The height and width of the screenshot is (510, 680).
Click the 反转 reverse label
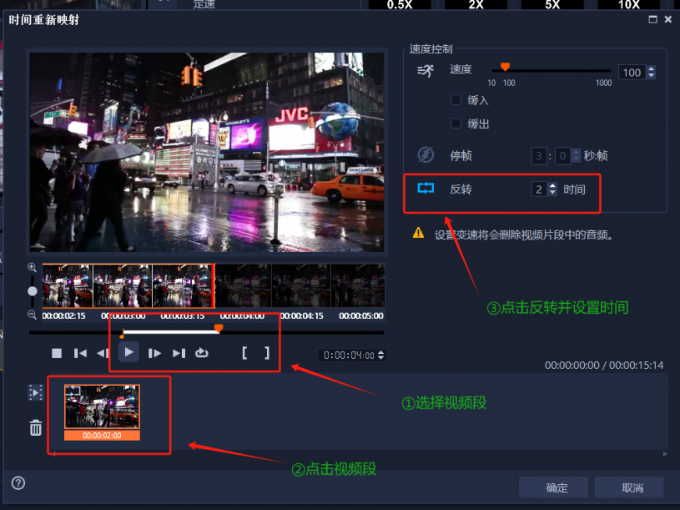pyautogui.click(x=461, y=190)
